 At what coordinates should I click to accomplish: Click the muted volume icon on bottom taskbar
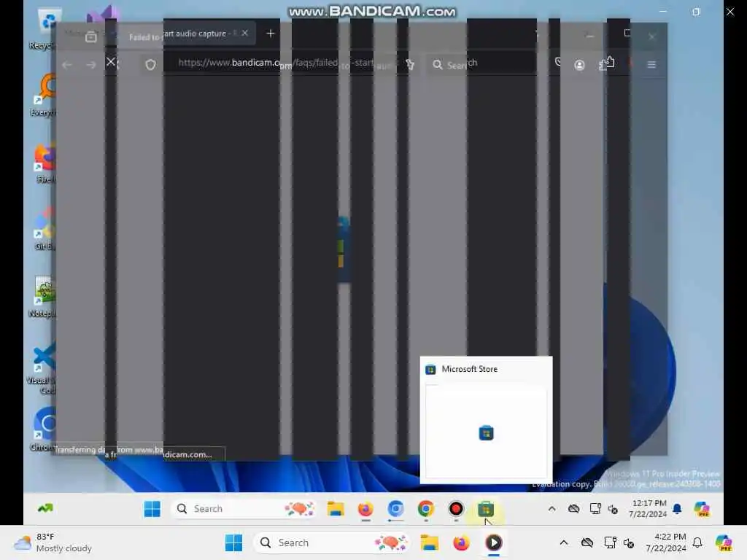629,542
